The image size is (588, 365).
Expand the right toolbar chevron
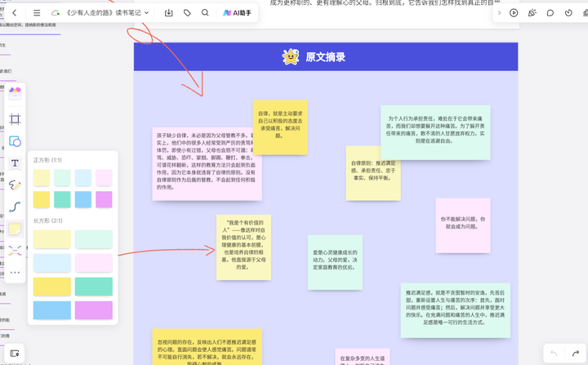click(499, 13)
